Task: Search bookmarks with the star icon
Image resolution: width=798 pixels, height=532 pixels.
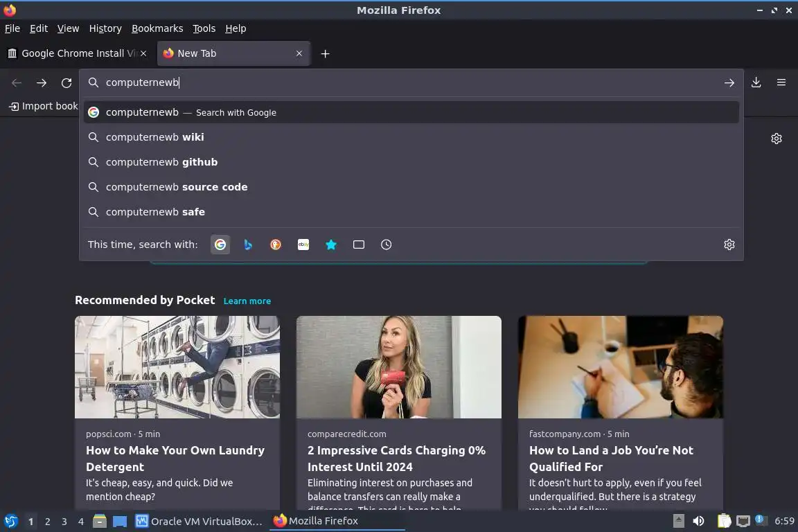Action: coord(331,245)
